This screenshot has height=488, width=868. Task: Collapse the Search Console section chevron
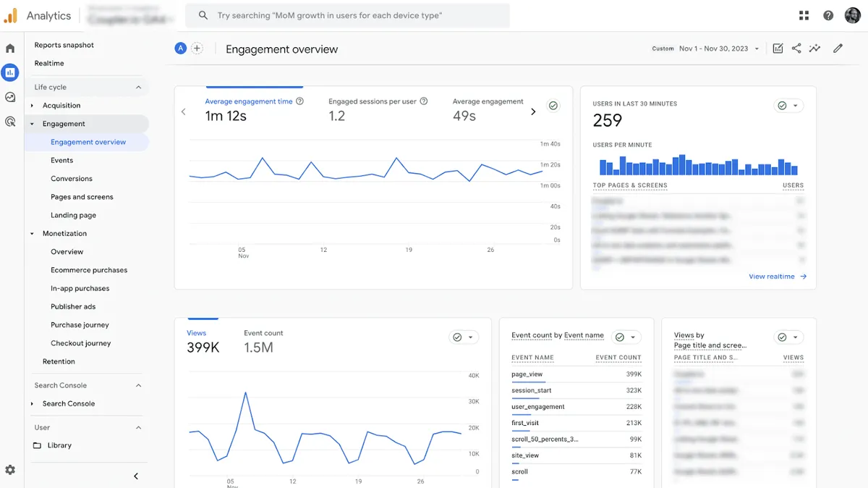click(139, 386)
